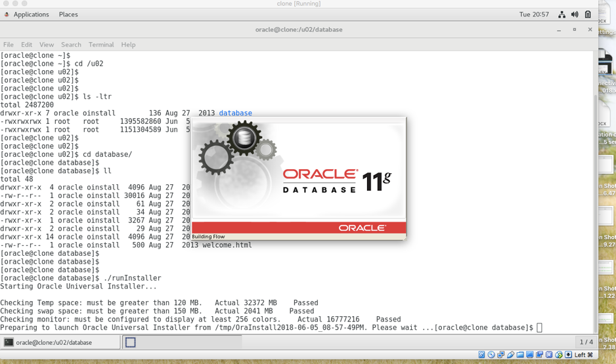
Task: Open the Places menu
Action: (x=68, y=14)
